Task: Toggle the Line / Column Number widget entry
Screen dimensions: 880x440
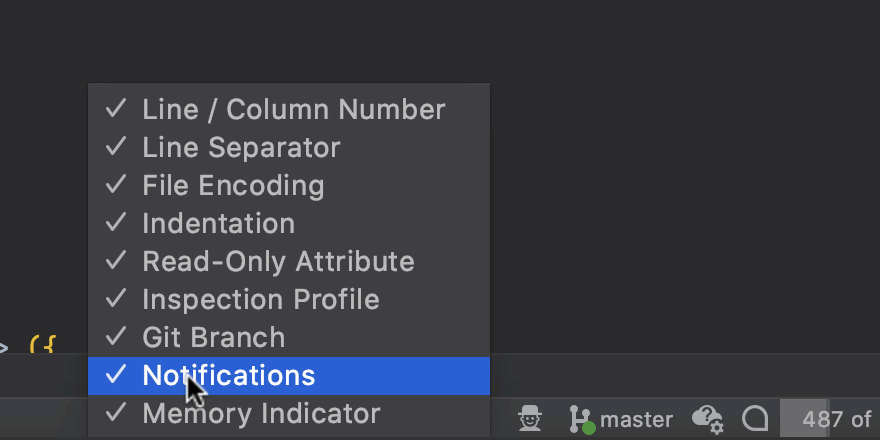Action: click(x=293, y=109)
